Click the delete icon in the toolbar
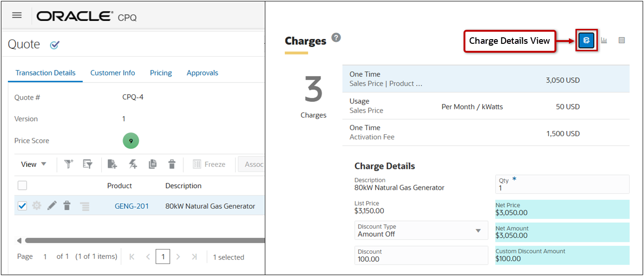The height and width of the screenshot is (276, 644). 172,164
